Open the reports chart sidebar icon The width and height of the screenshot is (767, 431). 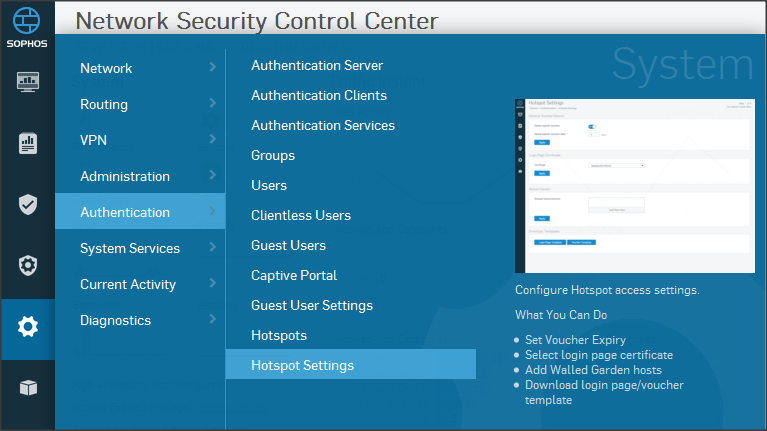click(28, 143)
